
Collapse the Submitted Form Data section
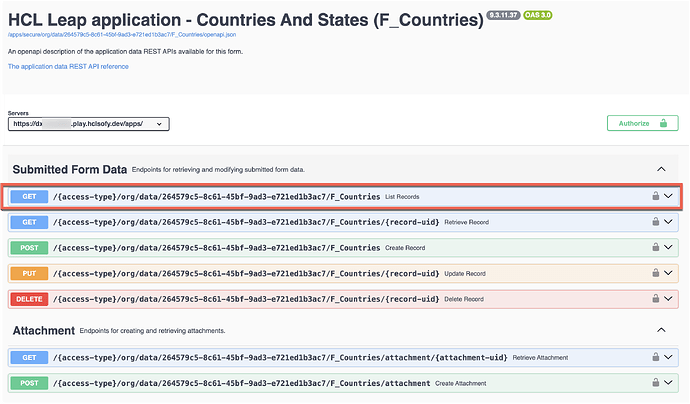[x=661, y=169]
